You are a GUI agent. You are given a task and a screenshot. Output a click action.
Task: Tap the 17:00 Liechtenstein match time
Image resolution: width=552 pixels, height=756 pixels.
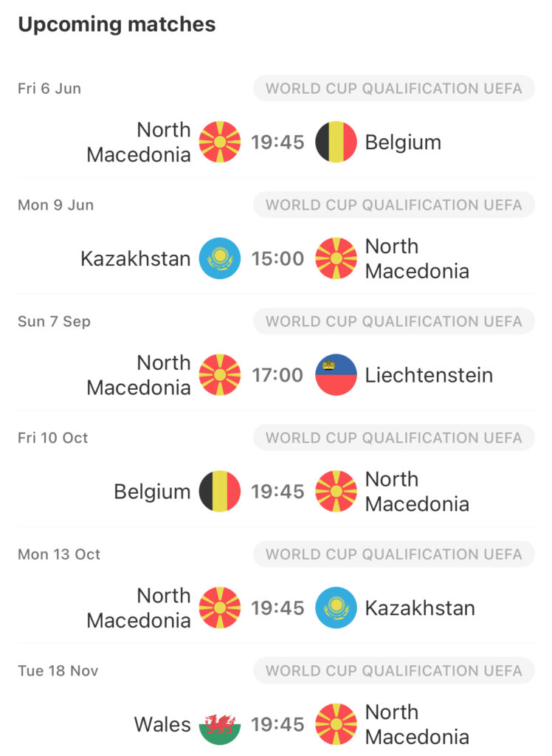point(277,375)
